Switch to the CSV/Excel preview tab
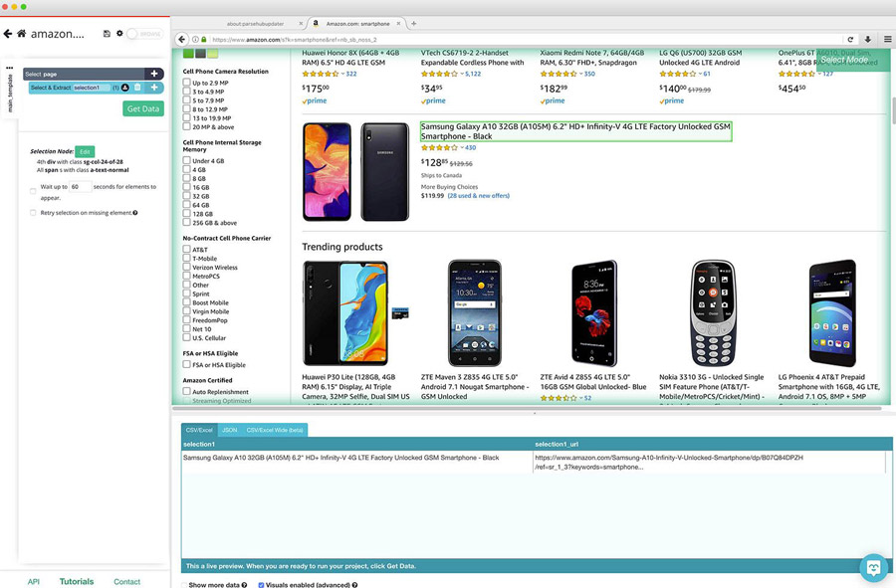Screen dimensions: 896x588 [199, 430]
